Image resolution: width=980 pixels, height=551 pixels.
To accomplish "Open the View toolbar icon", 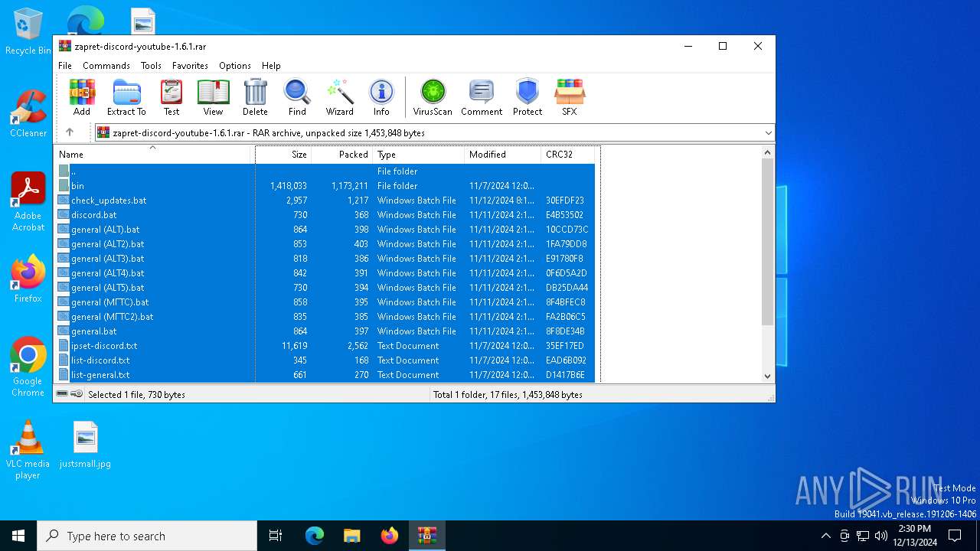I will (x=213, y=97).
